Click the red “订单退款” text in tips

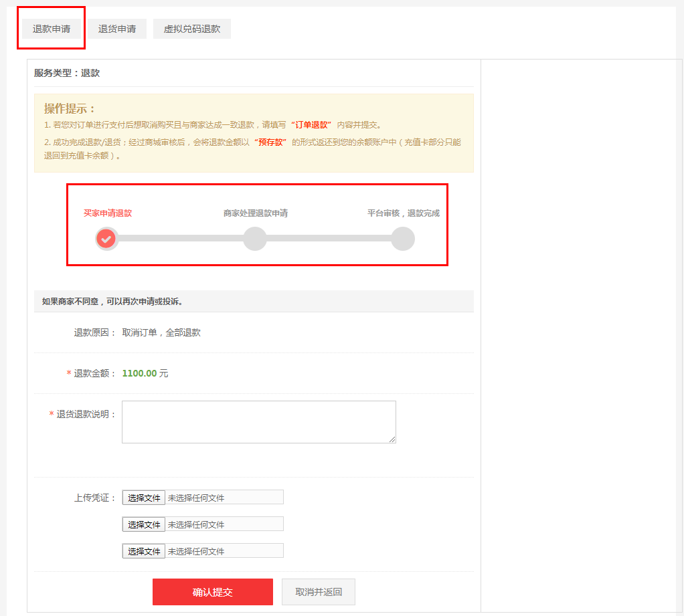point(311,125)
